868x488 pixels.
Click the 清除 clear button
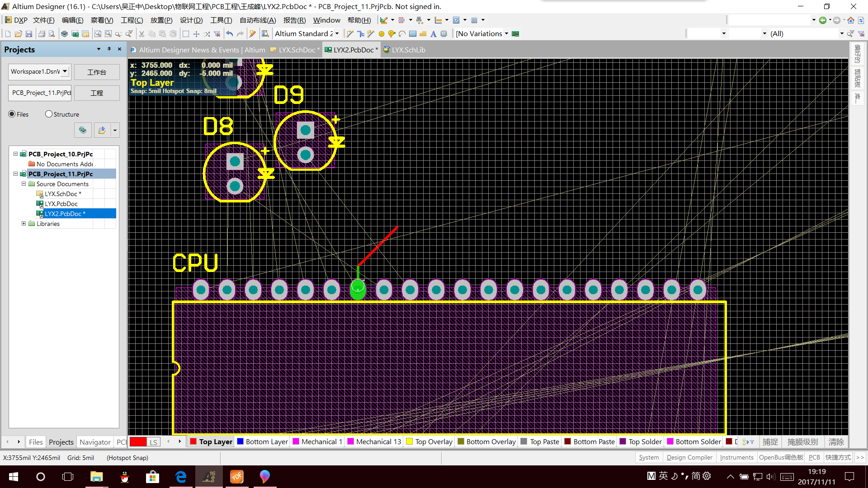tap(836, 442)
